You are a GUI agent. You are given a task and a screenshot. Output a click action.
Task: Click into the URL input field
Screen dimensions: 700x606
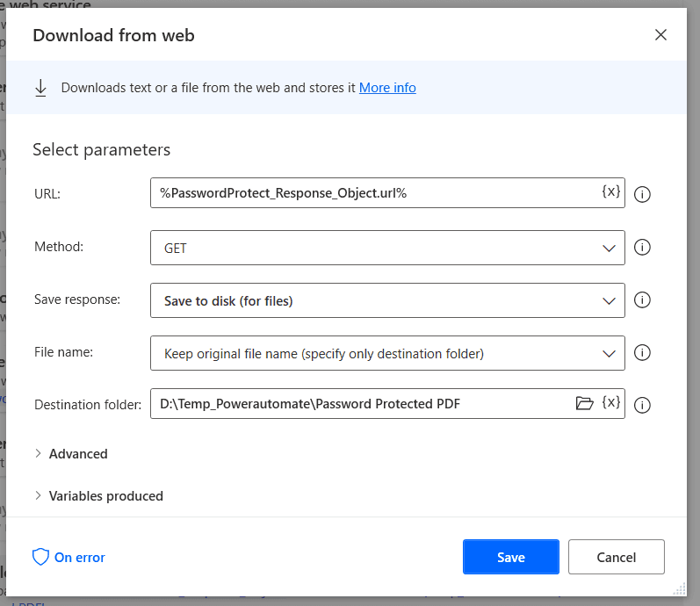click(x=373, y=192)
